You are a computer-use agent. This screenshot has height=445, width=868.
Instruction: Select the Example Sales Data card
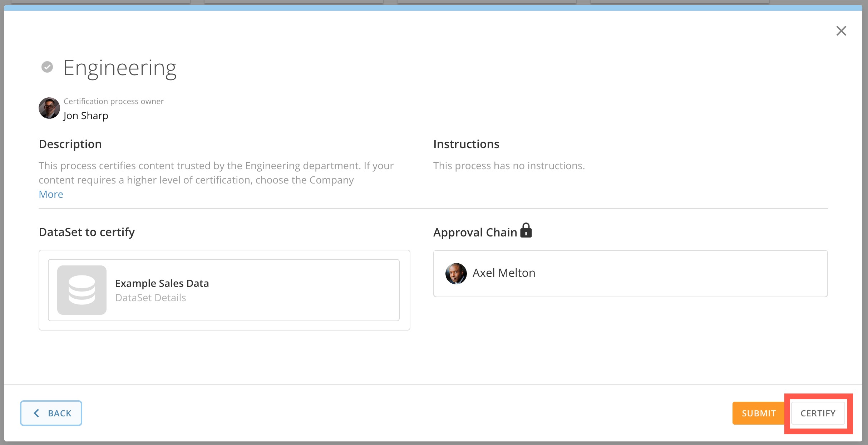224,290
